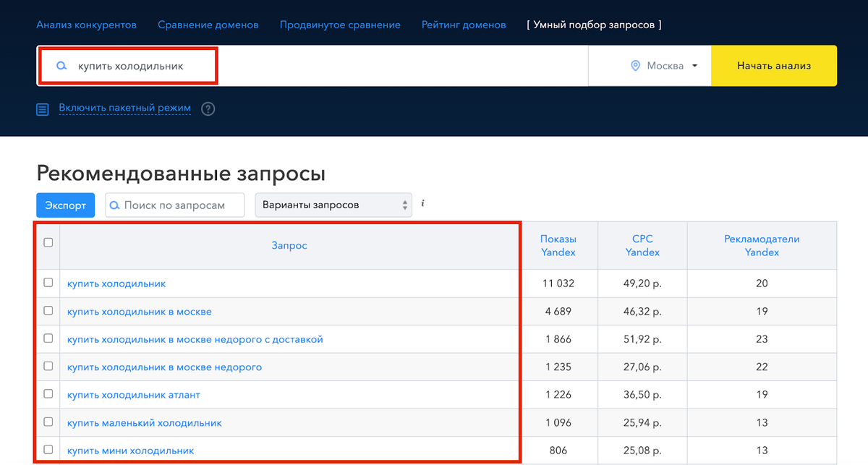This screenshot has width=868, height=465.
Task: Click the Экспорт button
Action: click(65, 205)
